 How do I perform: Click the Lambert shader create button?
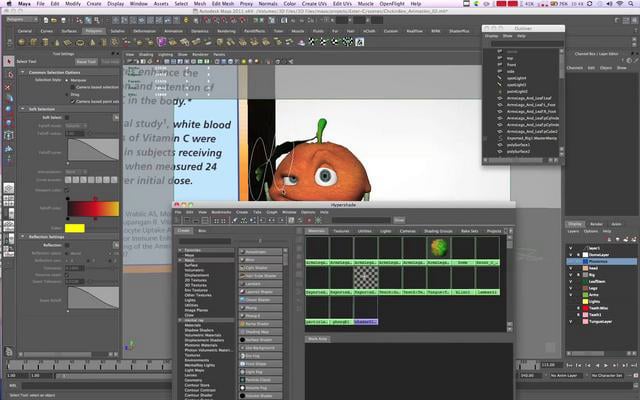click(x=260, y=284)
